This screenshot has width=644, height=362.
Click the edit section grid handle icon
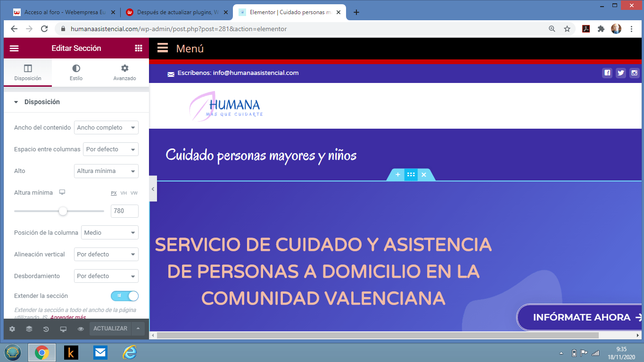(x=411, y=175)
